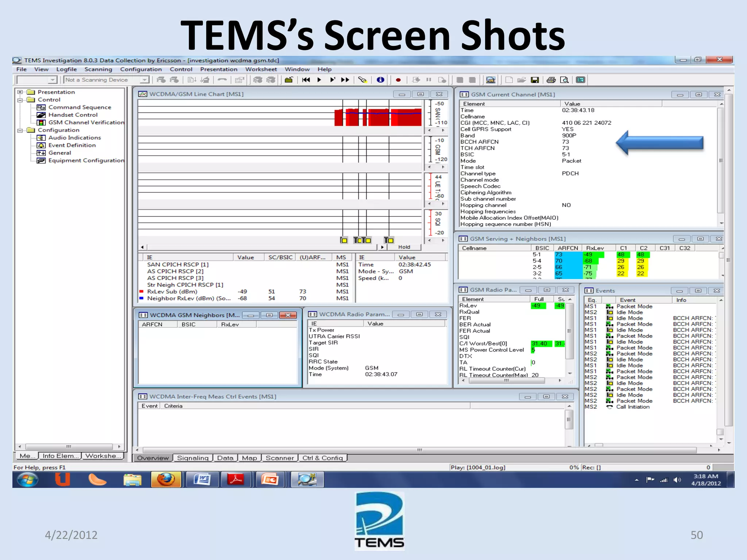Rewind logfile to the beginning
The height and width of the screenshot is (560, 747).
[306, 80]
